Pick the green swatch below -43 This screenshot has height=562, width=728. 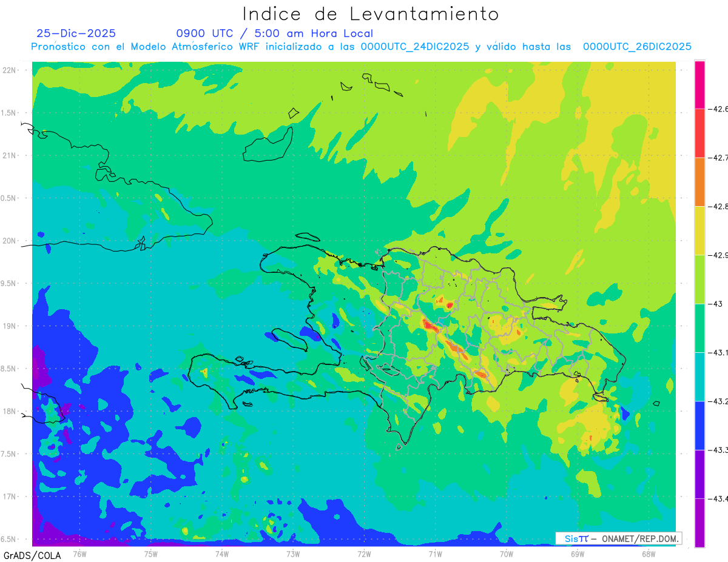tap(699, 328)
